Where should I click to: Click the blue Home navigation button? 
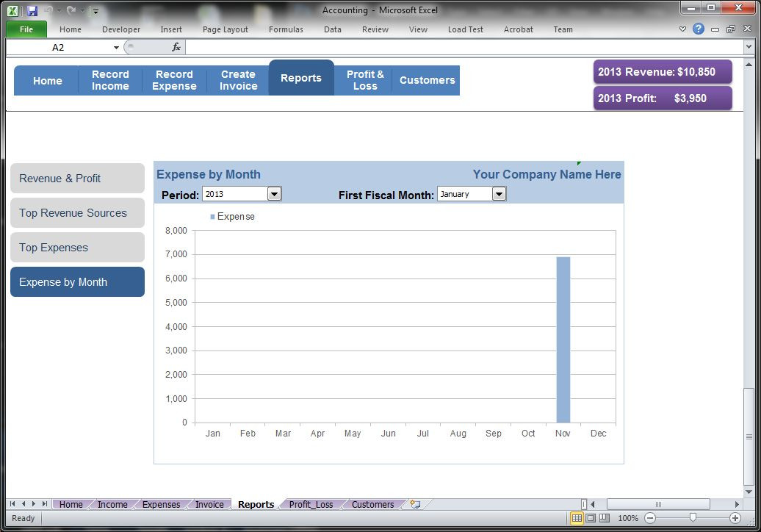pyautogui.click(x=47, y=81)
